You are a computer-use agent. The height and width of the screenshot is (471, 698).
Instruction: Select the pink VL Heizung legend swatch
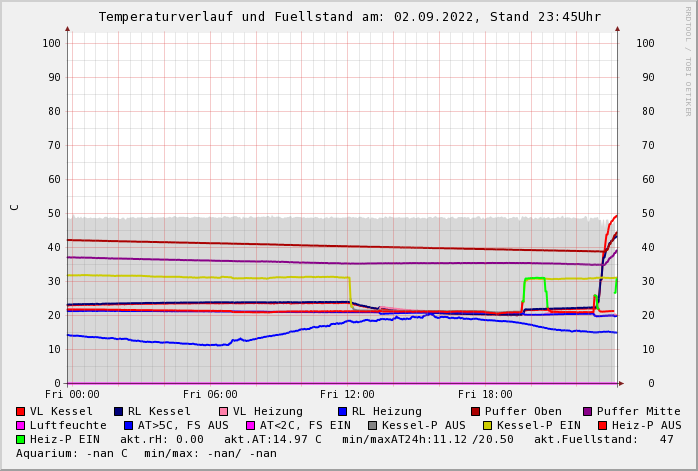point(223,411)
